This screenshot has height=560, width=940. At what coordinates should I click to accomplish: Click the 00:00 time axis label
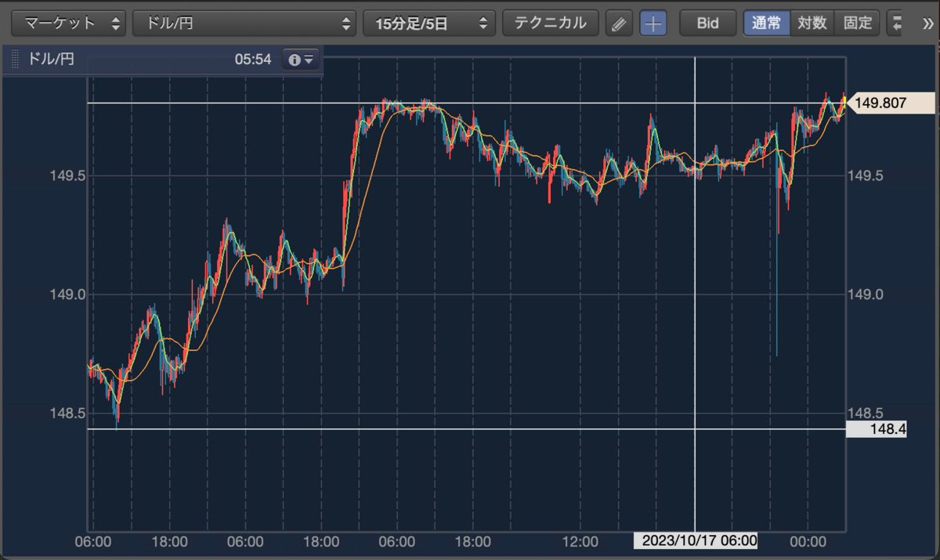click(x=808, y=541)
